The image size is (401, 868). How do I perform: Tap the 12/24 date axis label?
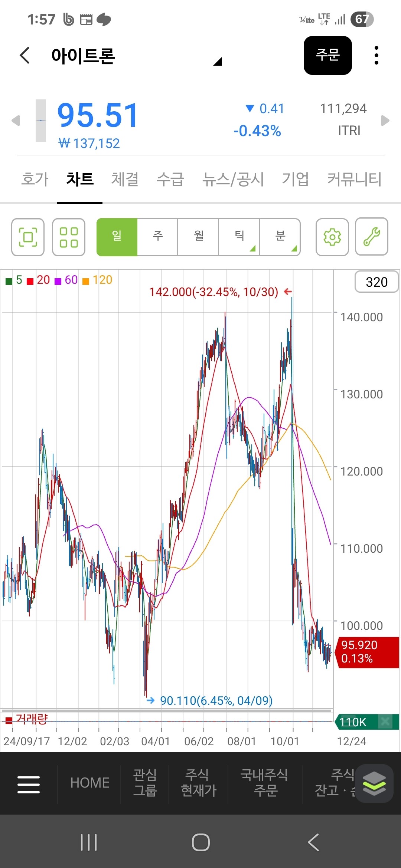(x=351, y=741)
